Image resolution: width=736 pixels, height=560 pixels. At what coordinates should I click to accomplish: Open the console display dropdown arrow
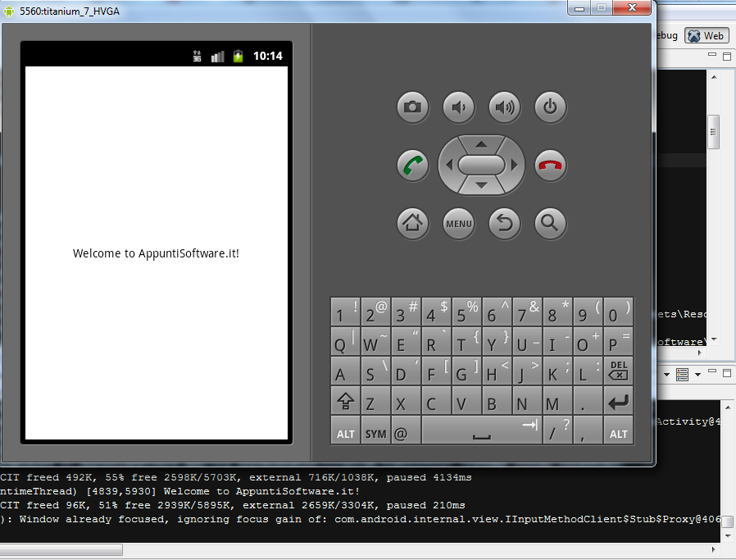click(x=698, y=375)
